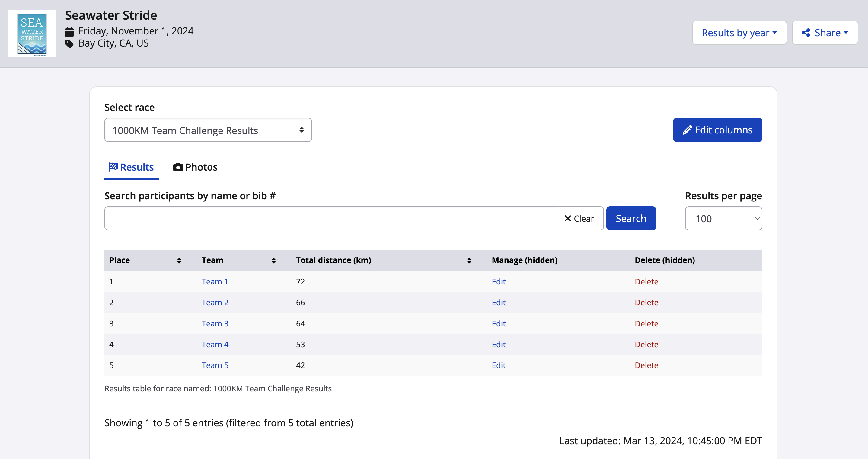Click the calendar icon beside the date
Image resolution: width=868 pixels, height=459 pixels.
[x=69, y=32]
